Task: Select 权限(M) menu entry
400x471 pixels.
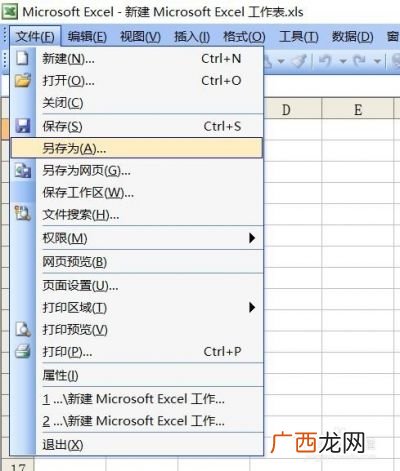Action: click(x=137, y=238)
